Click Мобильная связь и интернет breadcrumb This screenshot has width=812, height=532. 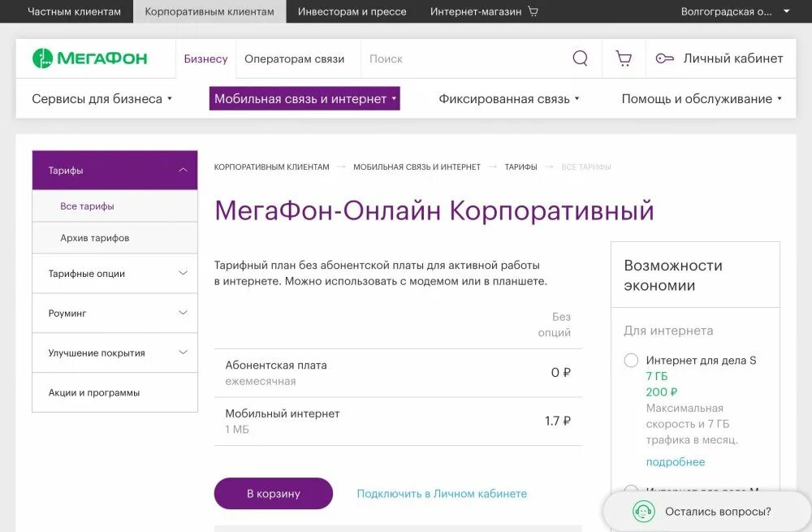coord(417,167)
